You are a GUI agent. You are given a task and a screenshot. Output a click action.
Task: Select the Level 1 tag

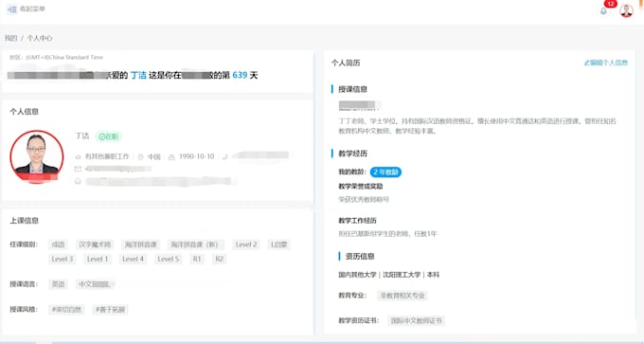(98, 259)
